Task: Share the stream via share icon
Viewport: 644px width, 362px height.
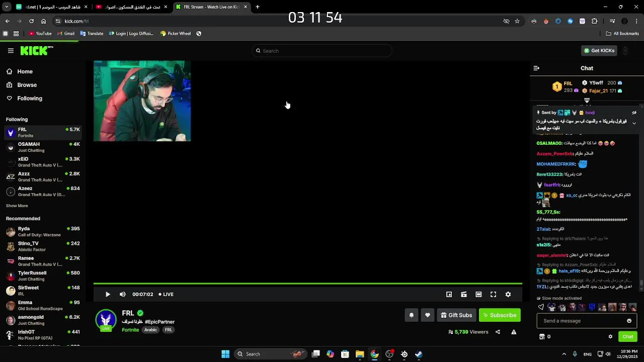Action: pos(498,332)
